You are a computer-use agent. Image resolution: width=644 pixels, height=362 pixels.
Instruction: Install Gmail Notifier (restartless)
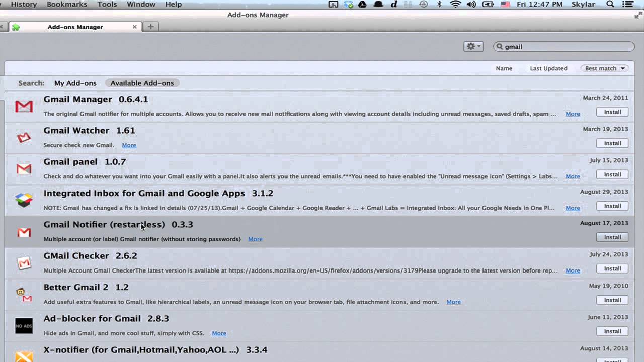(612, 237)
